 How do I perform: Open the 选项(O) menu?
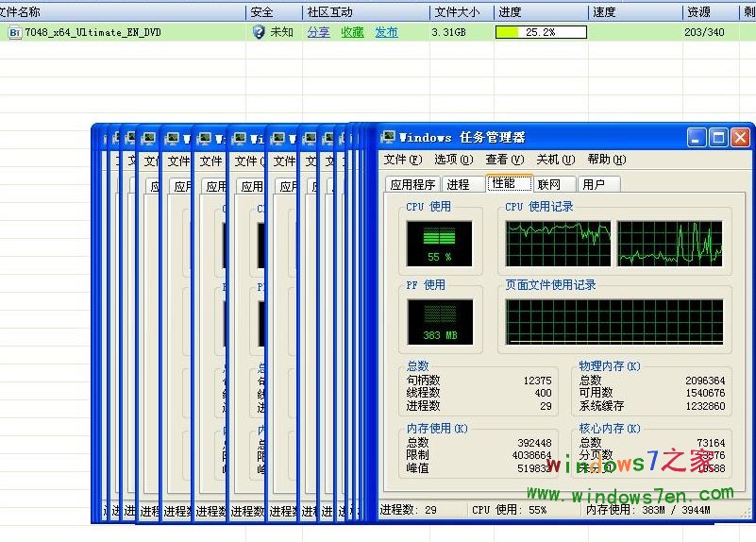[x=454, y=160]
